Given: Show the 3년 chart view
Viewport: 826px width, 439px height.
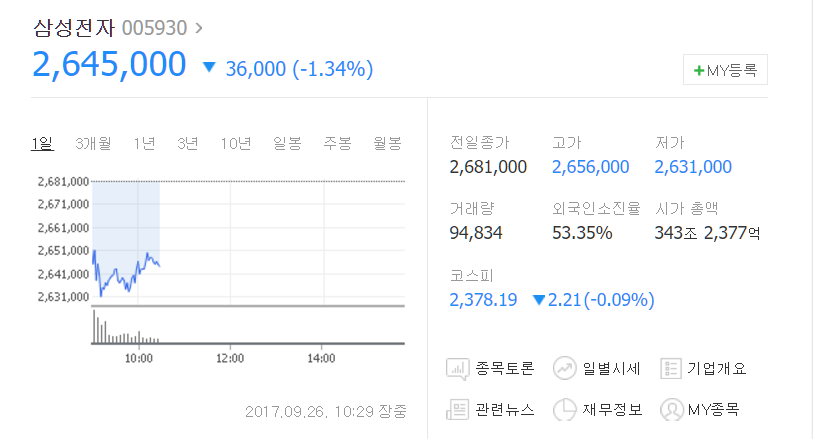Looking at the screenshot, I should pos(187,143).
